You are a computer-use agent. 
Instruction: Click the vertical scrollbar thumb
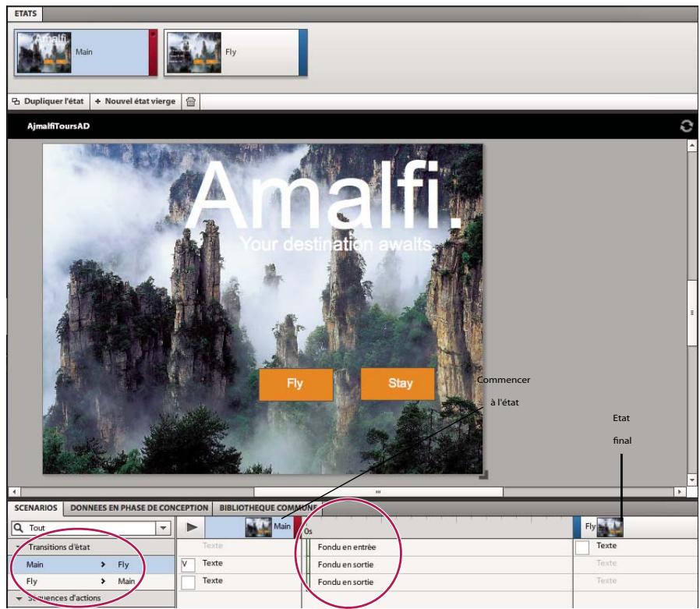[692, 313]
